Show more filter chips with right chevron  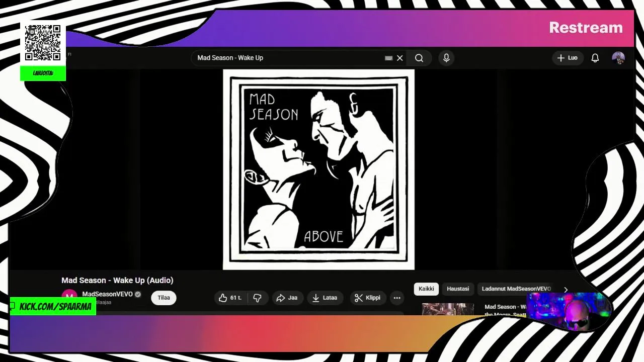566,290
